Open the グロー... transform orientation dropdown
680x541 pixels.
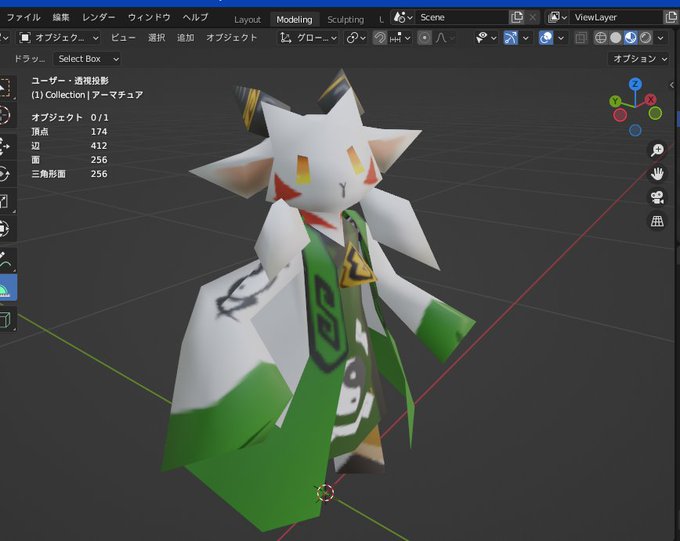coord(307,38)
